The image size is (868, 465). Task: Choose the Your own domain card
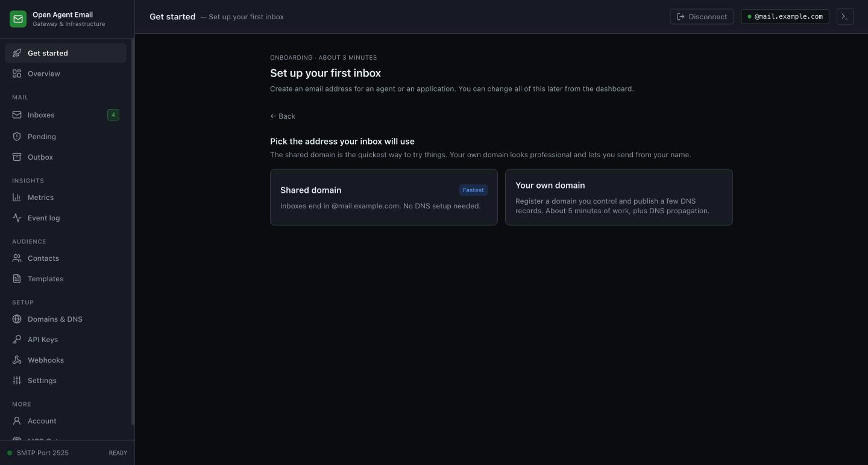point(619,198)
